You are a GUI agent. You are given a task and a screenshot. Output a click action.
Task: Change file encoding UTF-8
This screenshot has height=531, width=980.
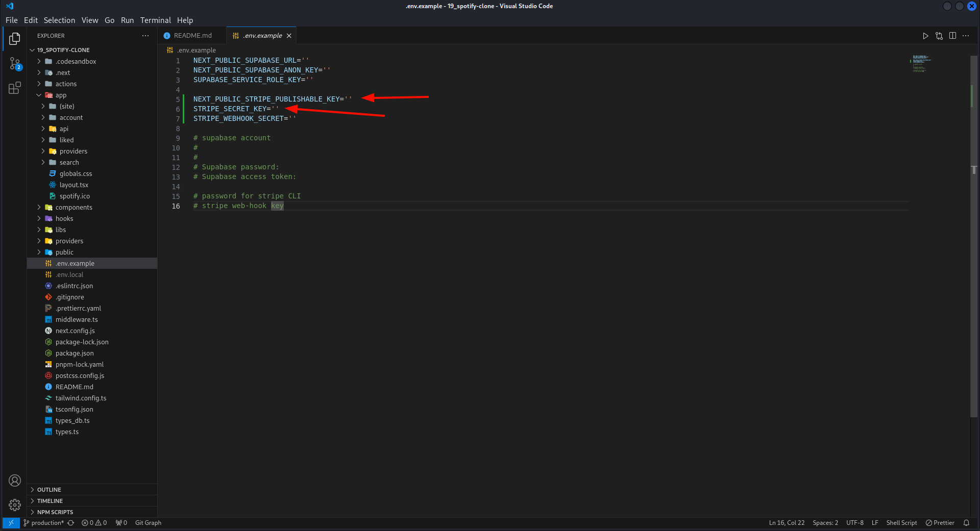click(x=855, y=523)
